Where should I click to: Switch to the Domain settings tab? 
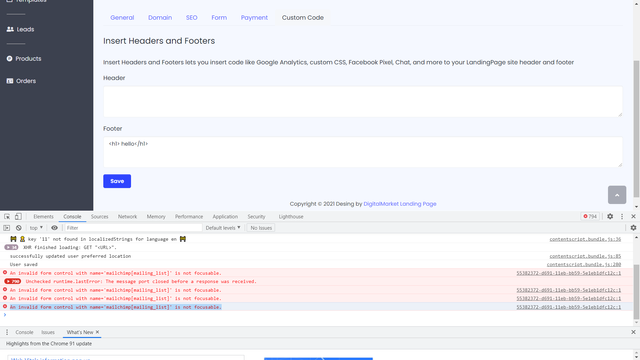coord(160,18)
